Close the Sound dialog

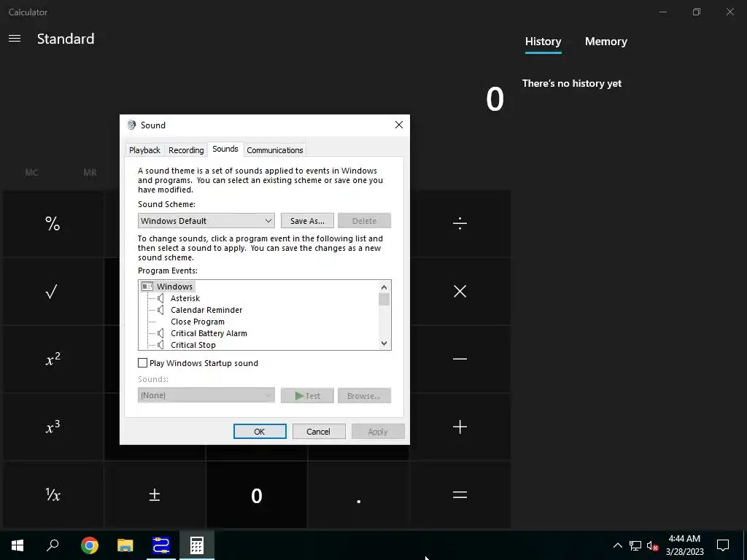point(399,125)
